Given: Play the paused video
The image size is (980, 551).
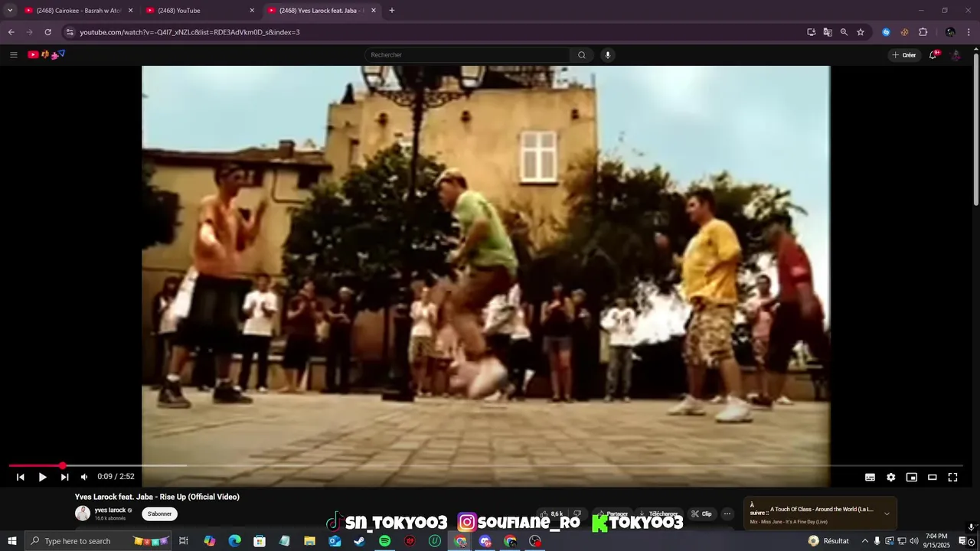Looking at the screenshot, I should tap(43, 477).
